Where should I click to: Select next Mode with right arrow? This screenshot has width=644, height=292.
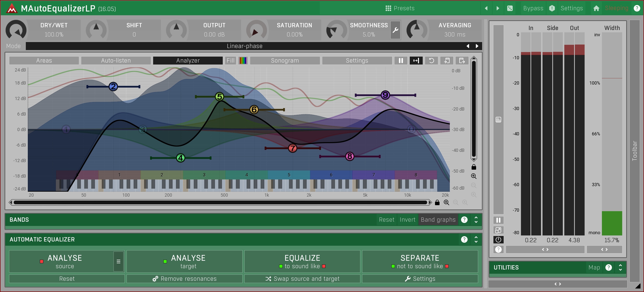(x=477, y=46)
